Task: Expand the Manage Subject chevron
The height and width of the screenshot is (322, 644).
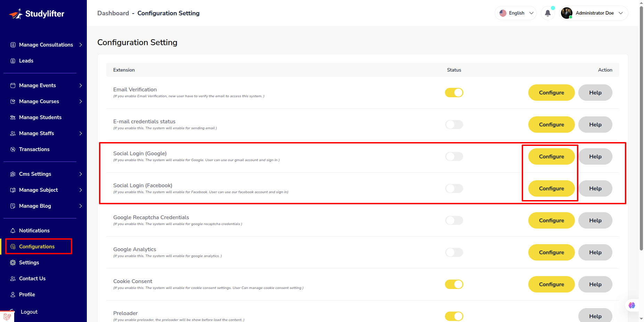Action: tap(81, 190)
